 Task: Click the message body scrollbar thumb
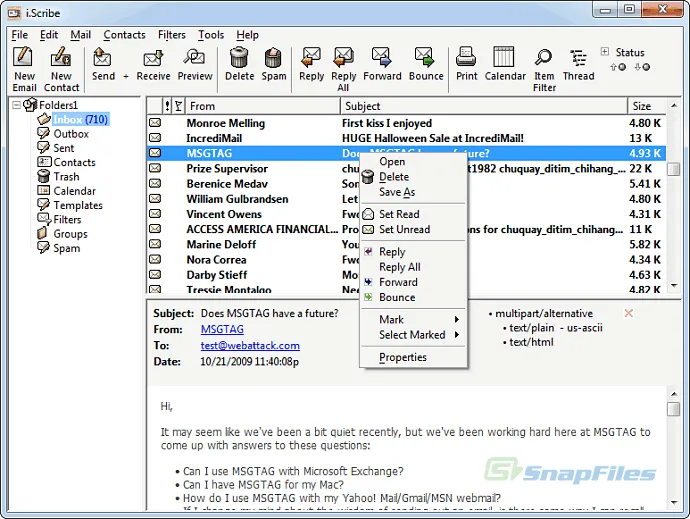click(x=674, y=409)
